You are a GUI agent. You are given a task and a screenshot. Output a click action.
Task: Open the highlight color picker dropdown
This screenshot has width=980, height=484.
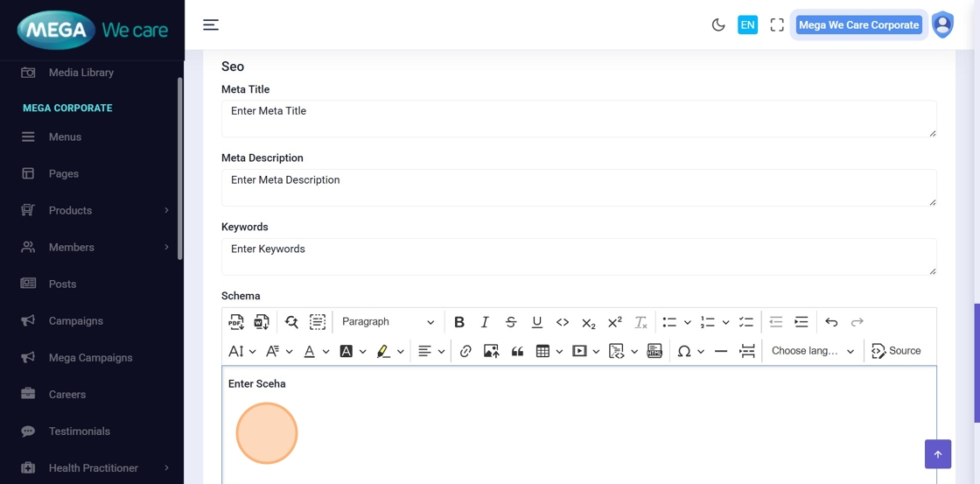pyautogui.click(x=401, y=351)
